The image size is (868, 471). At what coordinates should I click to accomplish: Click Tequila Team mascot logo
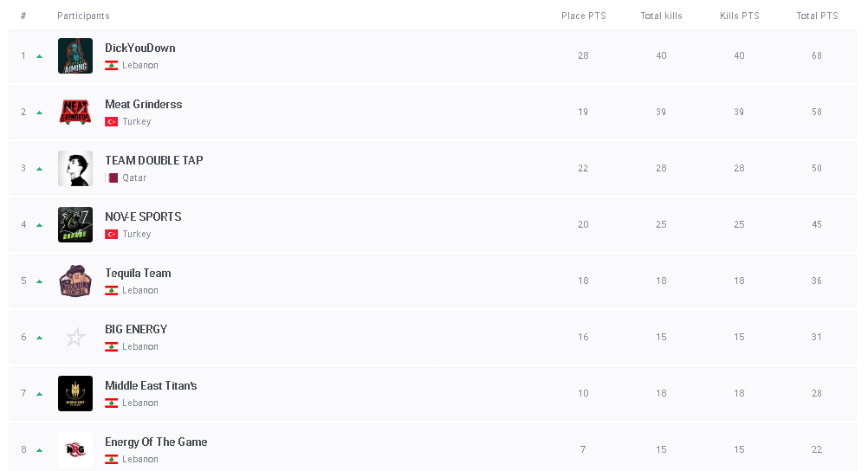75,281
